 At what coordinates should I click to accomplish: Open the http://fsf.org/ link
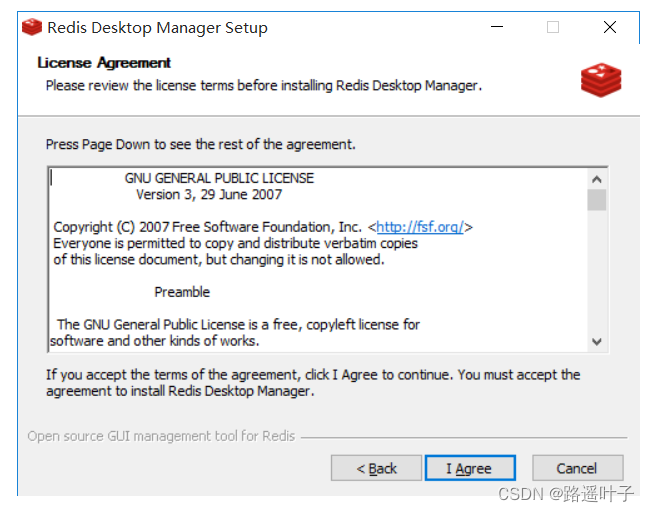pos(420,227)
